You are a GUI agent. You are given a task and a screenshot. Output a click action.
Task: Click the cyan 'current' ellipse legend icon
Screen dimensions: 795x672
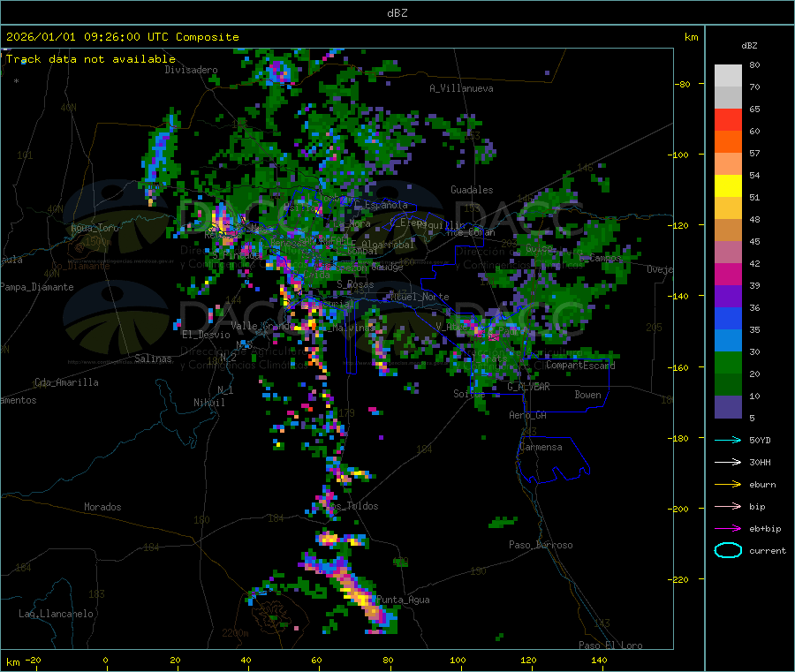click(728, 550)
